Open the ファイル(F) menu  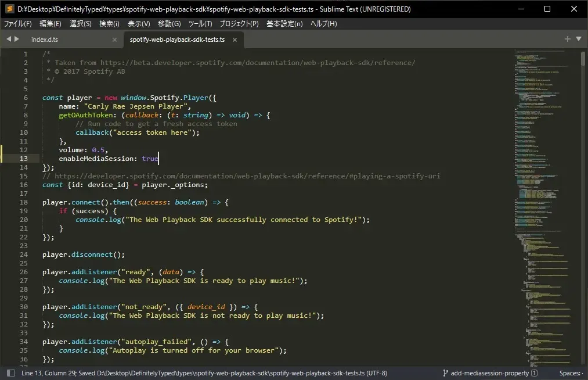pos(17,24)
